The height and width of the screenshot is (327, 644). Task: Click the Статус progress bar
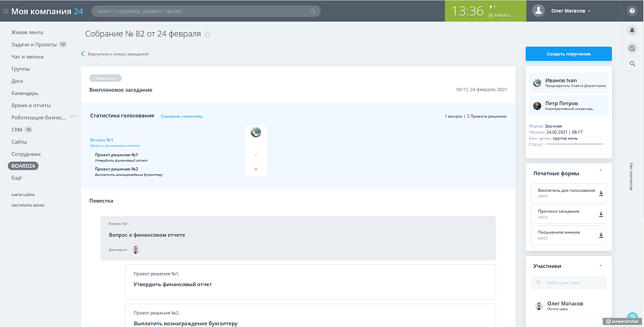(575, 144)
